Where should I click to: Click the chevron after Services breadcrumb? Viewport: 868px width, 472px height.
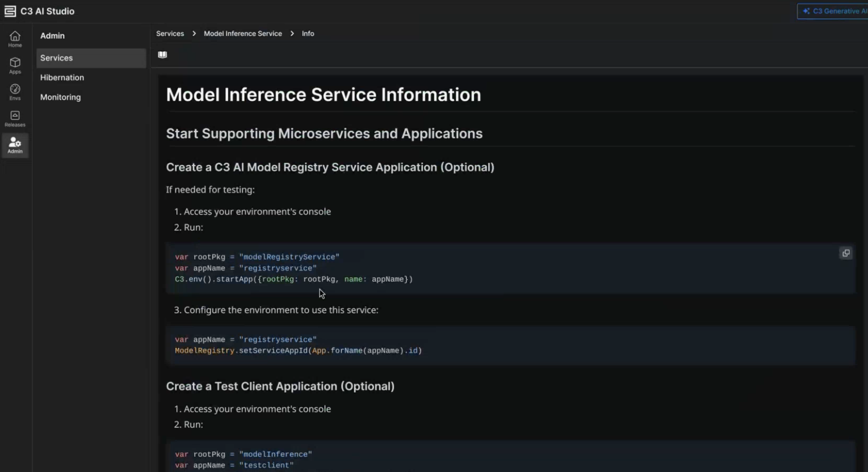tap(194, 33)
